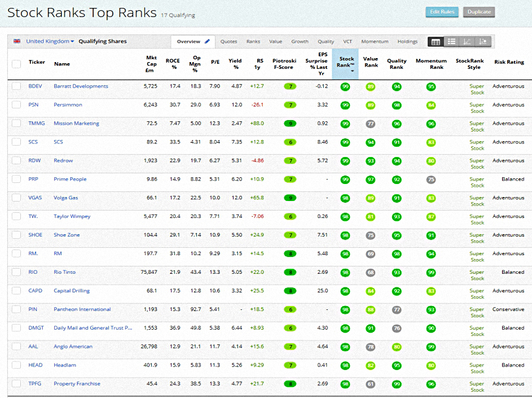The width and height of the screenshot is (532, 398).
Task: Sort by Yield % column header
Action: pyautogui.click(x=235, y=64)
